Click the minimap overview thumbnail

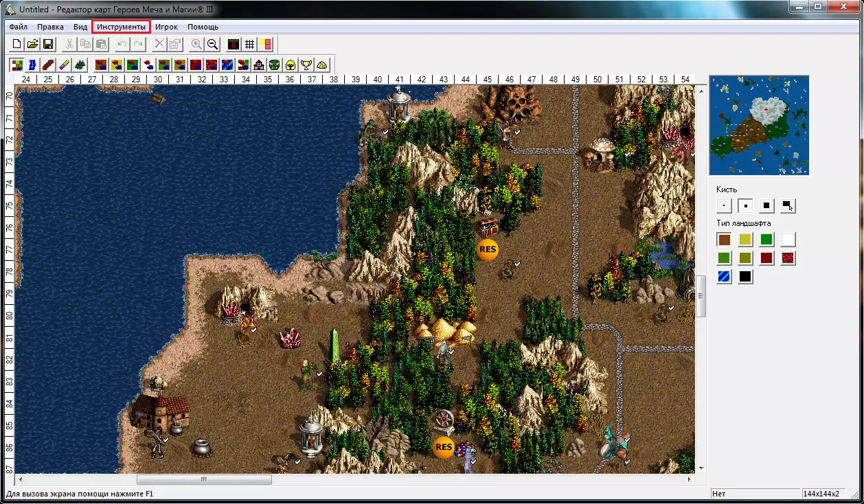pyautogui.click(x=759, y=125)
